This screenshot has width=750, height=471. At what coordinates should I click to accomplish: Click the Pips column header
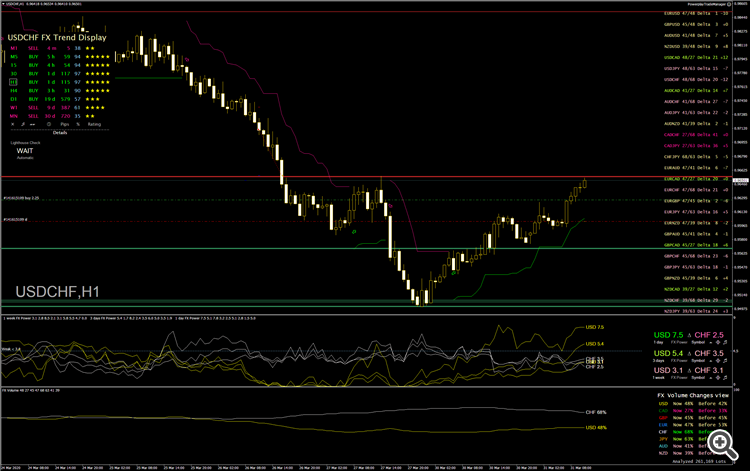pyautogui.click(x=65, y=124)
